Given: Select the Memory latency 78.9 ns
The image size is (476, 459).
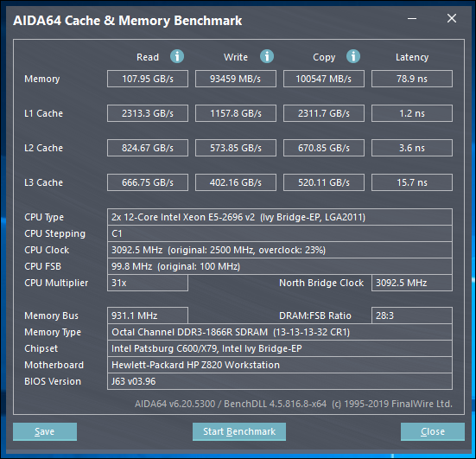Looking at the screenshot, I should [412, 79].
